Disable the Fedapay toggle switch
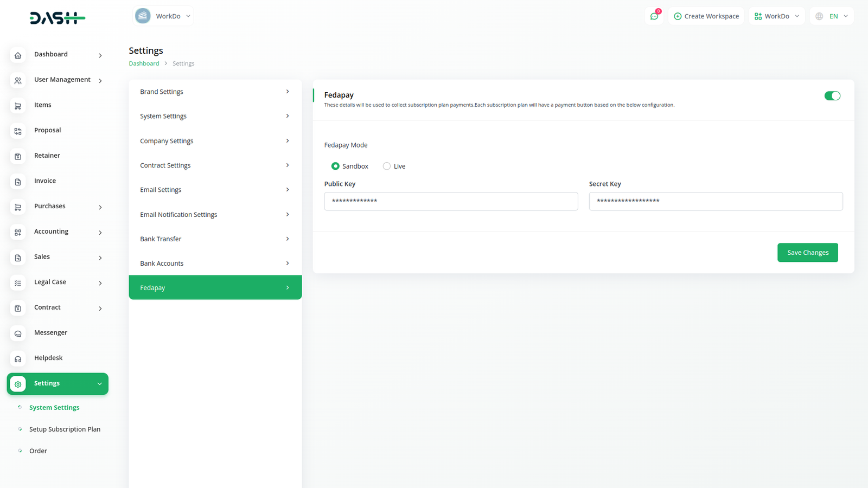The width and height of the screenshot is (868, 488). coord(832,96)
